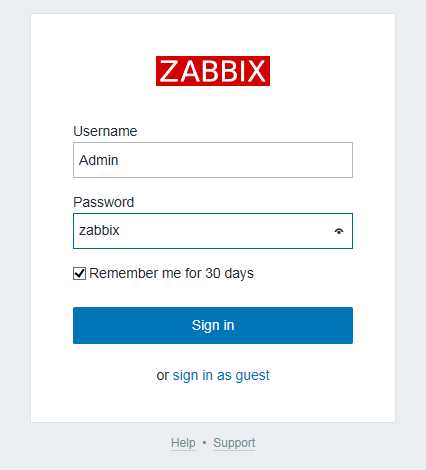Click "30 days" in the remember option text
This screenshot has height=470, width=426.
point(229,273)
